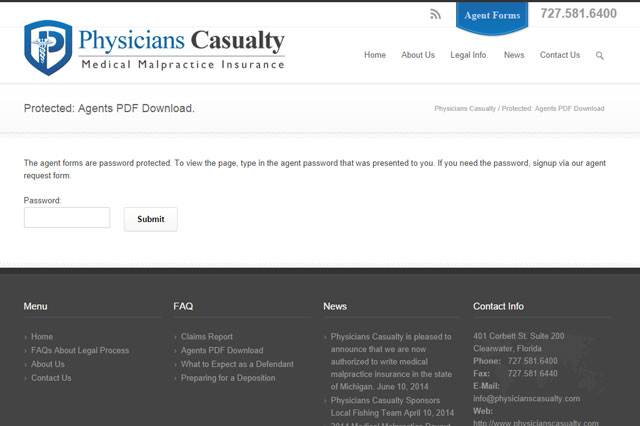Open the Contact Us menu item in header

pos(560,55)
